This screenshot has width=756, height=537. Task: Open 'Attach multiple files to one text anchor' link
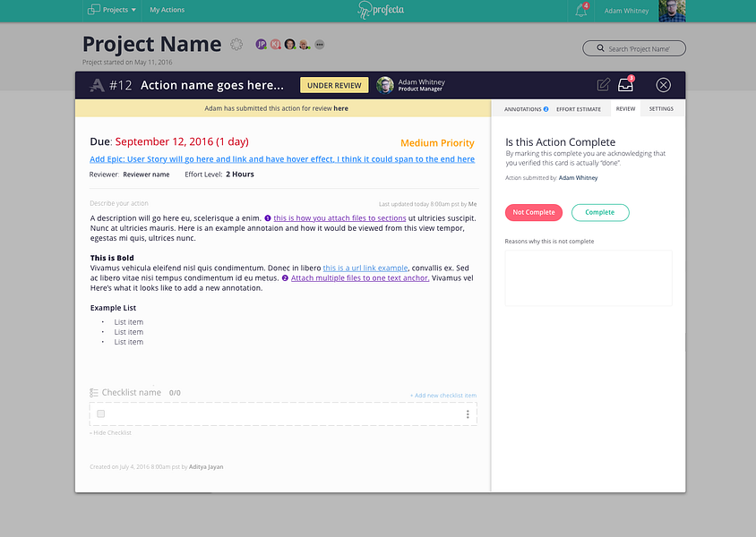[x=360, y=277]
